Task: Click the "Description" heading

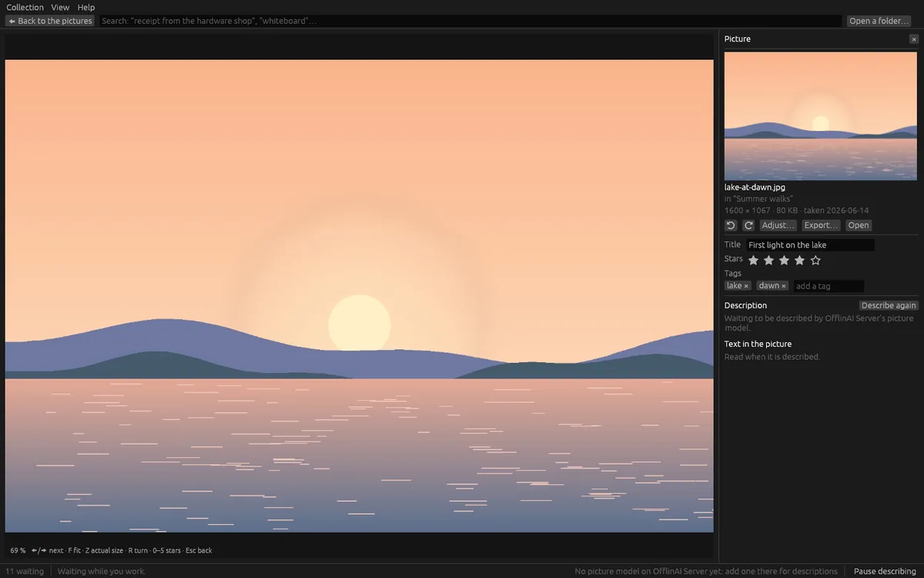Action: tap(745, 305)
